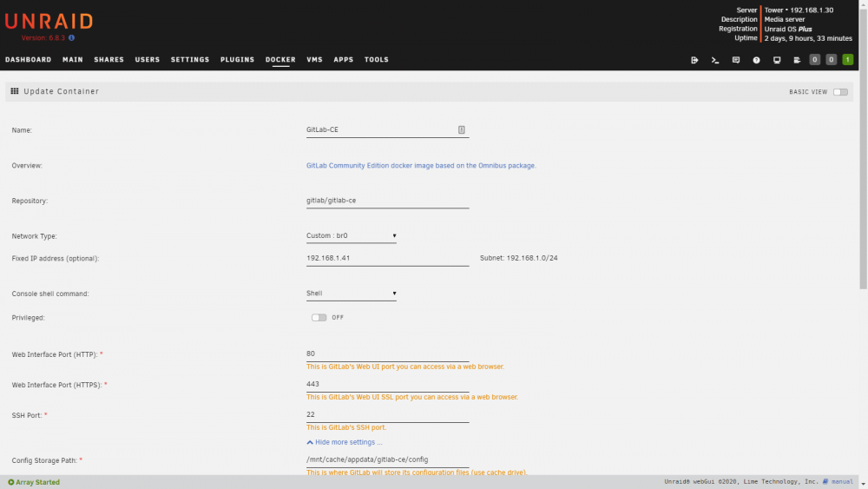868x489 pixels.
Task: Toggle the Privileged switch on
Action: (319, 317)
